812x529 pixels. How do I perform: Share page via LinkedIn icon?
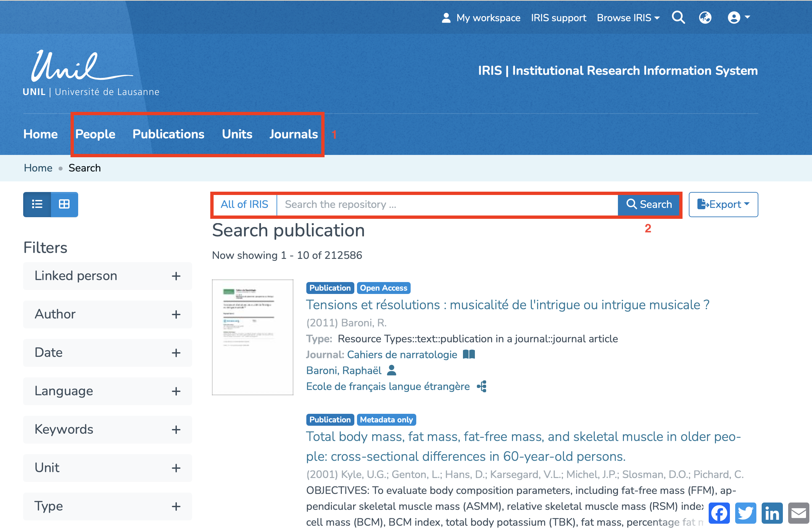(772, 513)
